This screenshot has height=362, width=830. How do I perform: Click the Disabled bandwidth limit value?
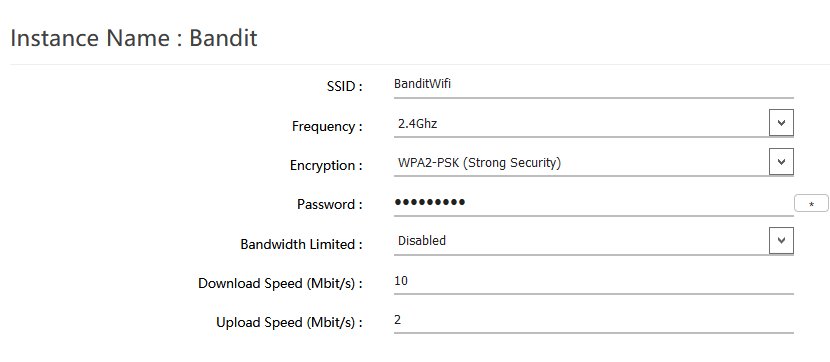coord(421,241)
